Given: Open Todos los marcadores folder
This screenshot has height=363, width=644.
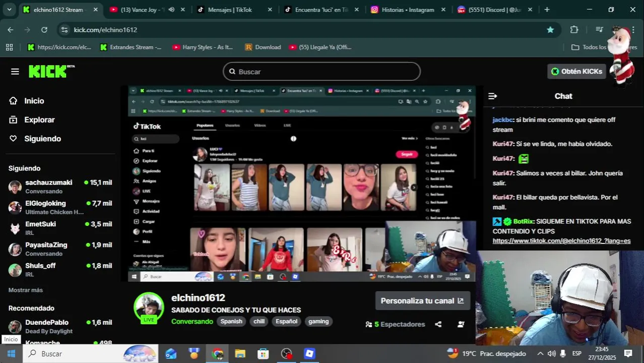Looking at the screenshot, I should [604, 47].
